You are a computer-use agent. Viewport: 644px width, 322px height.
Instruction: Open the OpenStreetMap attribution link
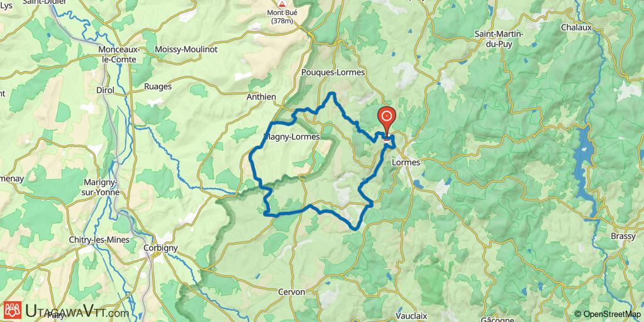click(609, 314)
